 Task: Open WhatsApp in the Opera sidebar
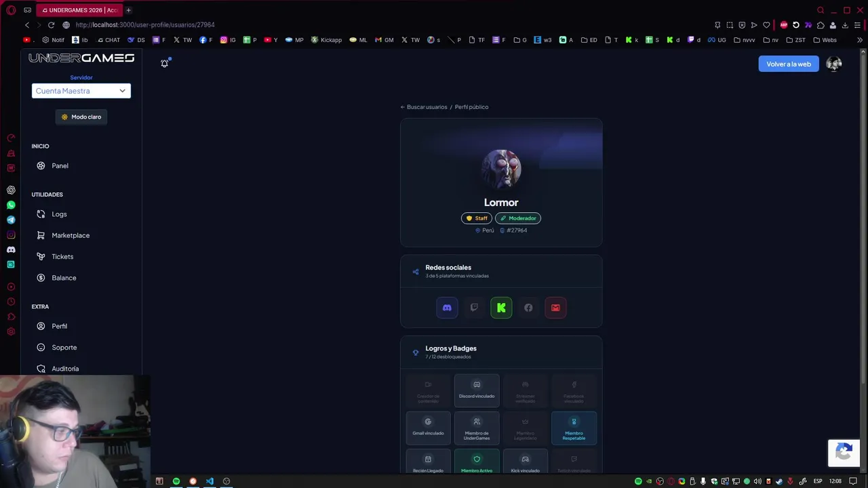[11, 205]
